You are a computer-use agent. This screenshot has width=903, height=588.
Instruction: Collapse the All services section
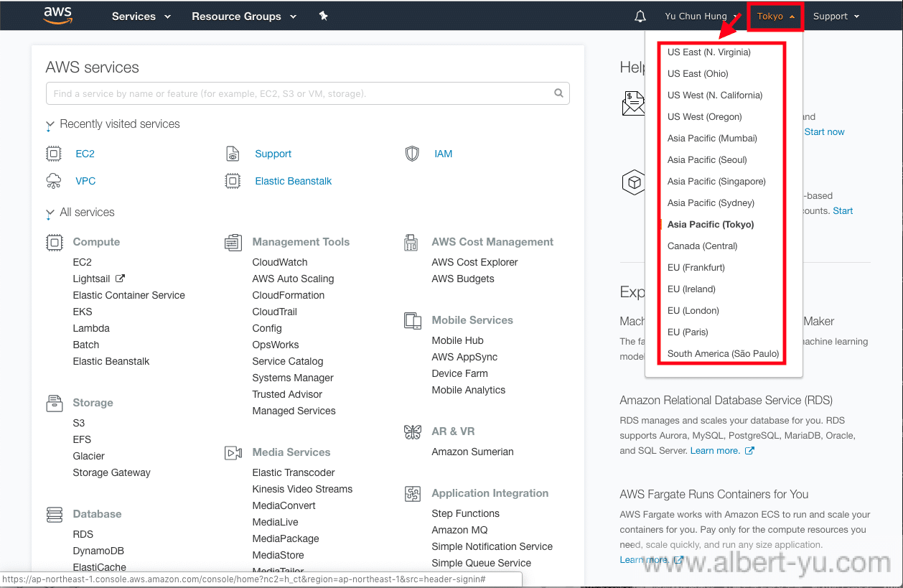[50, 213]
